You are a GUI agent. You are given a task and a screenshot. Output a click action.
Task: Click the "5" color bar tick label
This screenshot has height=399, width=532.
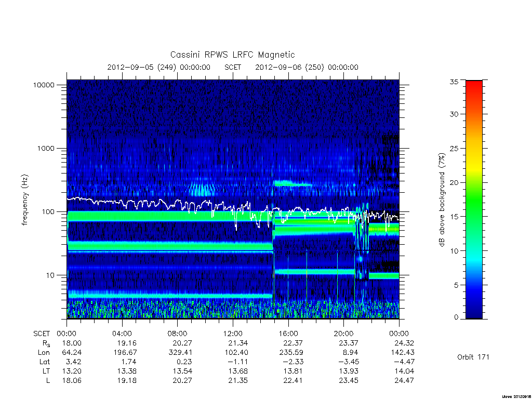point(456,285)
